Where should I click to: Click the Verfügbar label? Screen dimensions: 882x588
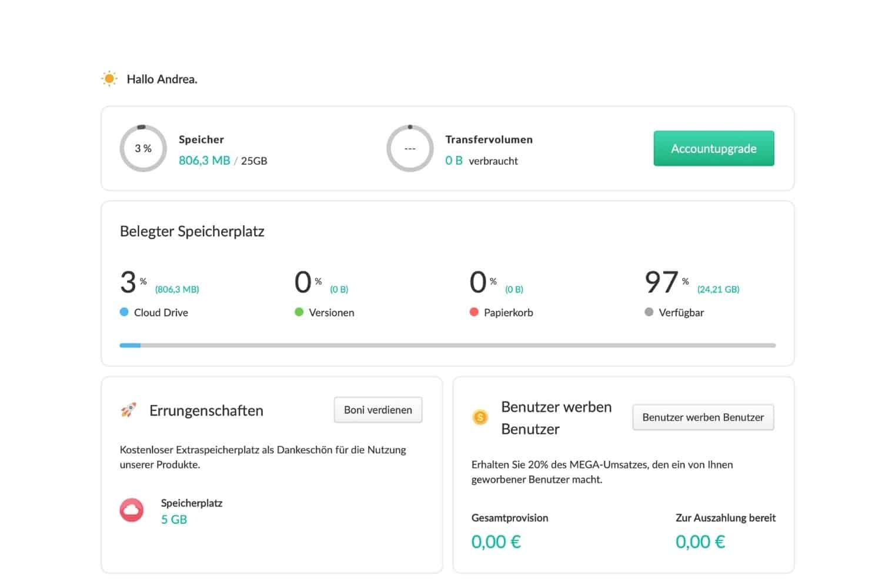click(681, 313)
